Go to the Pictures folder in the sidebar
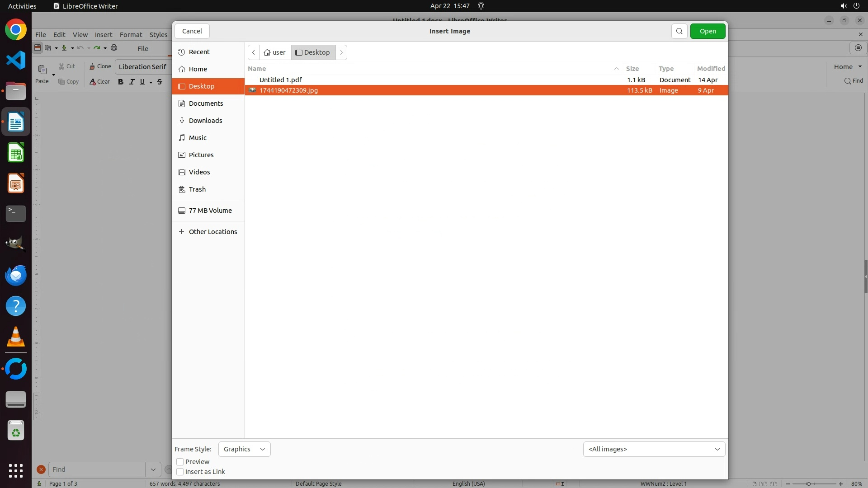 coord(201,155)
